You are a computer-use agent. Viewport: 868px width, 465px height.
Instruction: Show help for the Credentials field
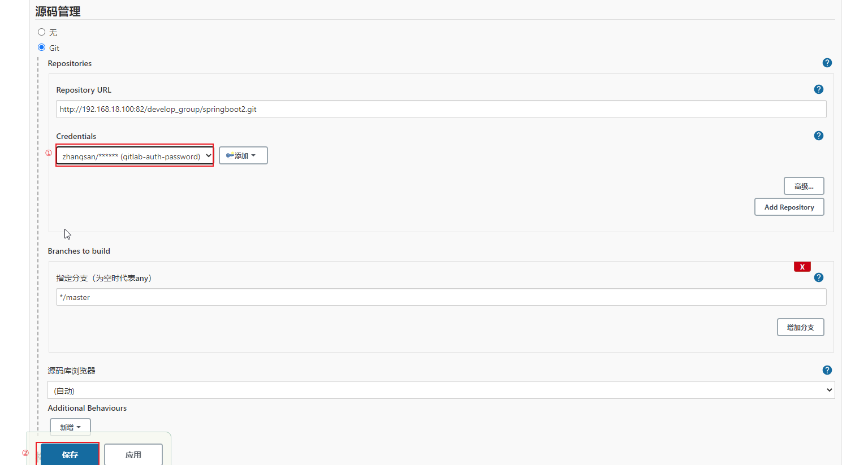coord(818,136)
